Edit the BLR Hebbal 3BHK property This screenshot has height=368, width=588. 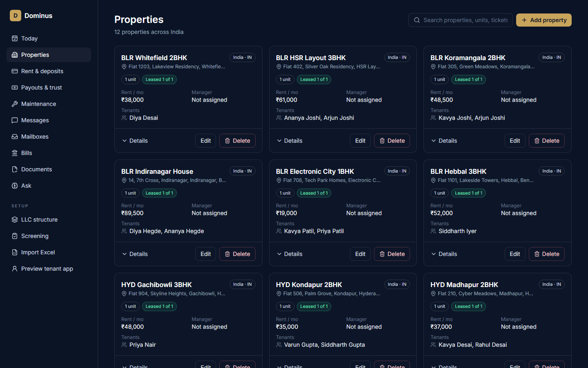515,254
